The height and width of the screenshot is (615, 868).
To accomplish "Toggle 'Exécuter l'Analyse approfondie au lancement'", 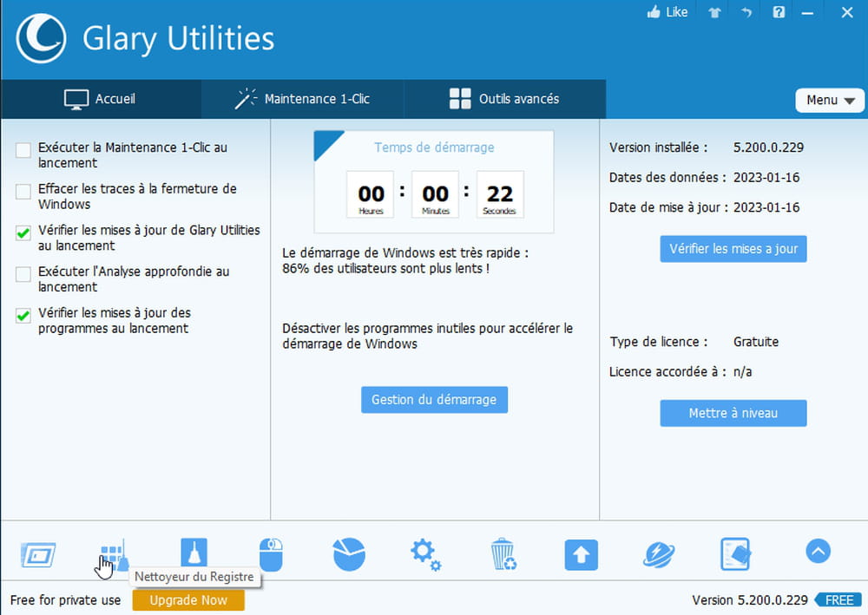I will (23, 275).
